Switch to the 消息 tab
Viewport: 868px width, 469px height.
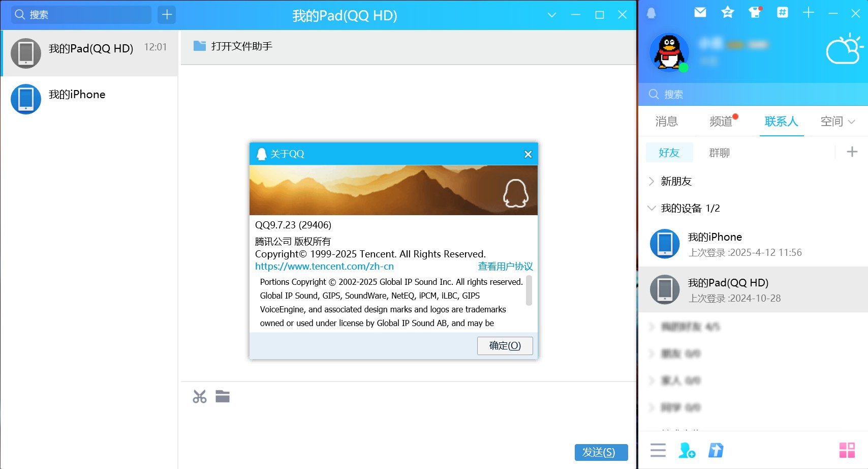click(666, 121)
